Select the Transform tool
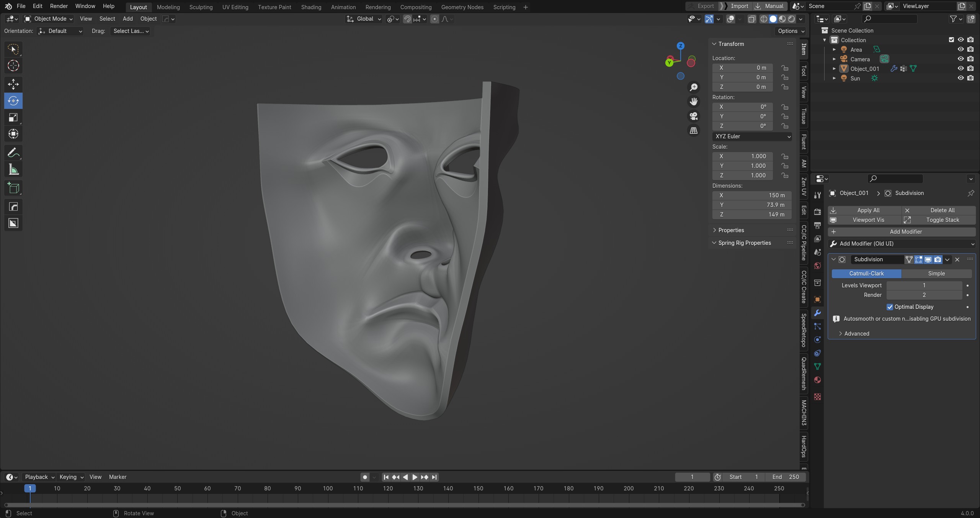This screenshot has width=980, height=518. (13, 134)
